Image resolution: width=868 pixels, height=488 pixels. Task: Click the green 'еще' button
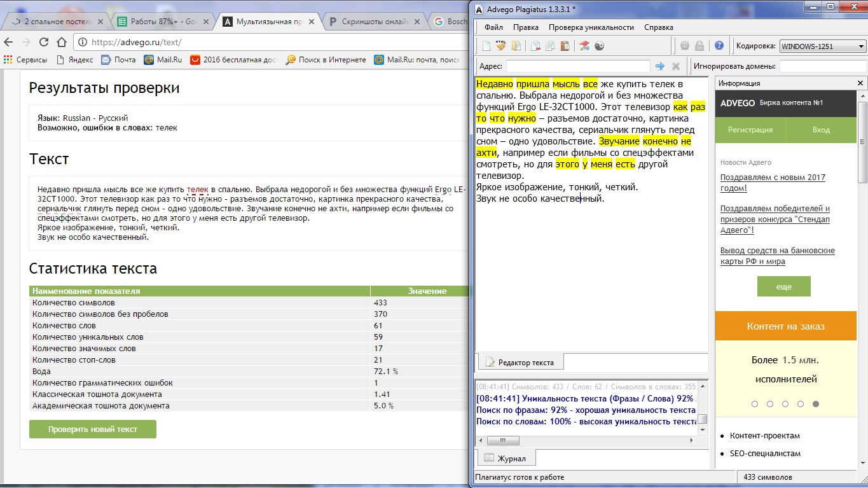(783, 286)
